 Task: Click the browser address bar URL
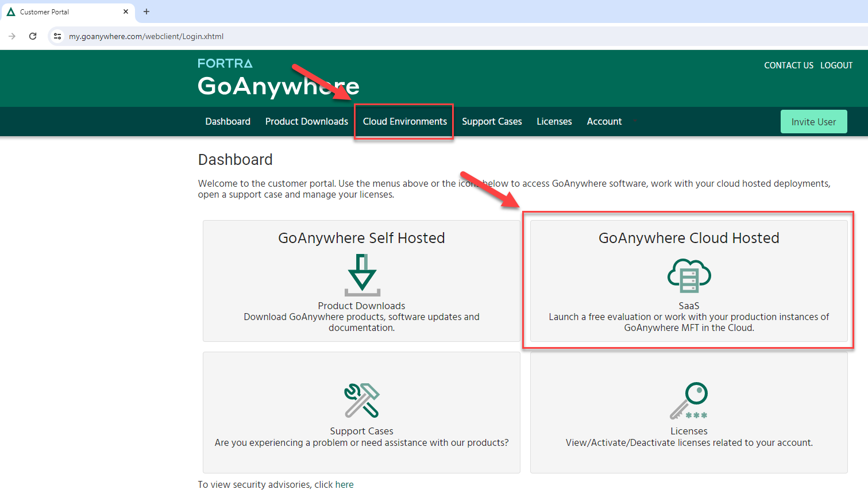coord(146,36)
